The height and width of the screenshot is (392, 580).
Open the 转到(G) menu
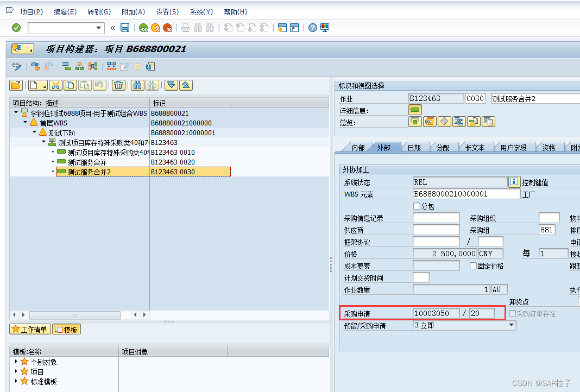(99, 12)
